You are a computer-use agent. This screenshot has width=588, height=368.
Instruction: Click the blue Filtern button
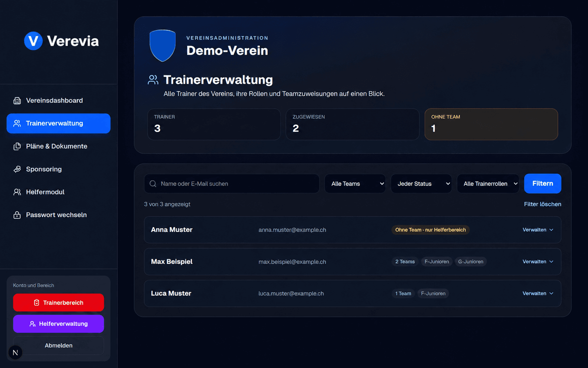542,184
